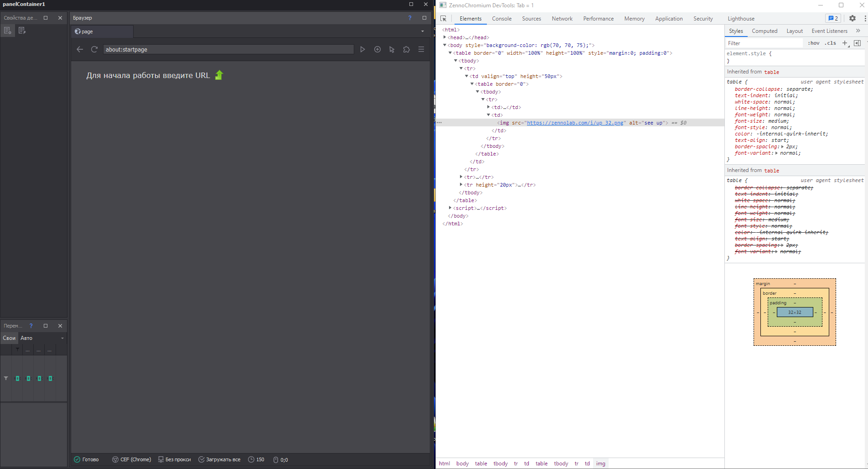Float the Свойства де... panel using its square icon
The height and width of the screenshot is (469, 868).
[46, 18]
